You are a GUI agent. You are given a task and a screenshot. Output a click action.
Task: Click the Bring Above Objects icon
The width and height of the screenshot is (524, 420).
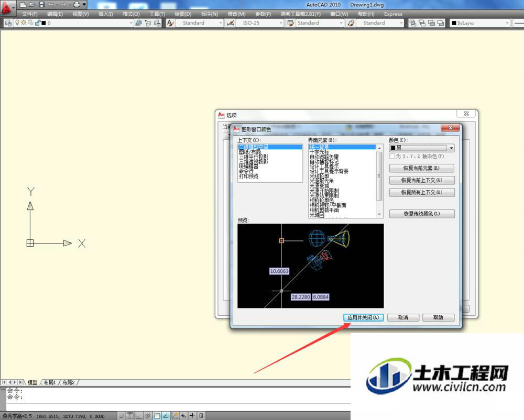point(431,23)
